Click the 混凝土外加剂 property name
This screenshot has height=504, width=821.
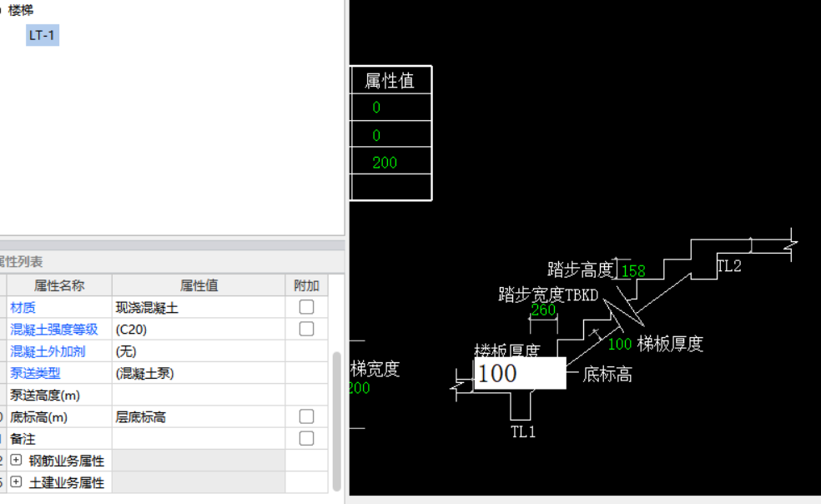(x=48, y=351)
